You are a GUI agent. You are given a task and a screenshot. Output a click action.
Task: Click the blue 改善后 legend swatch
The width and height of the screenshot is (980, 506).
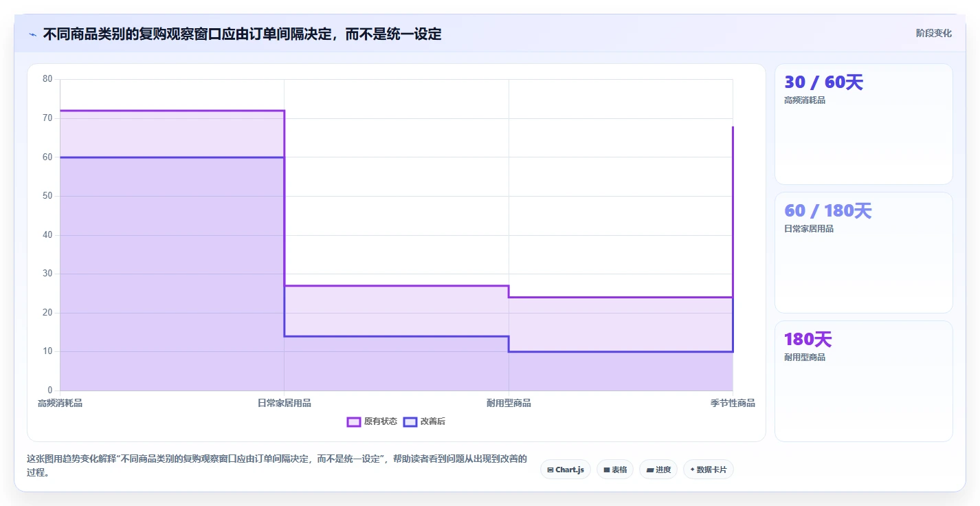(410, 421)
